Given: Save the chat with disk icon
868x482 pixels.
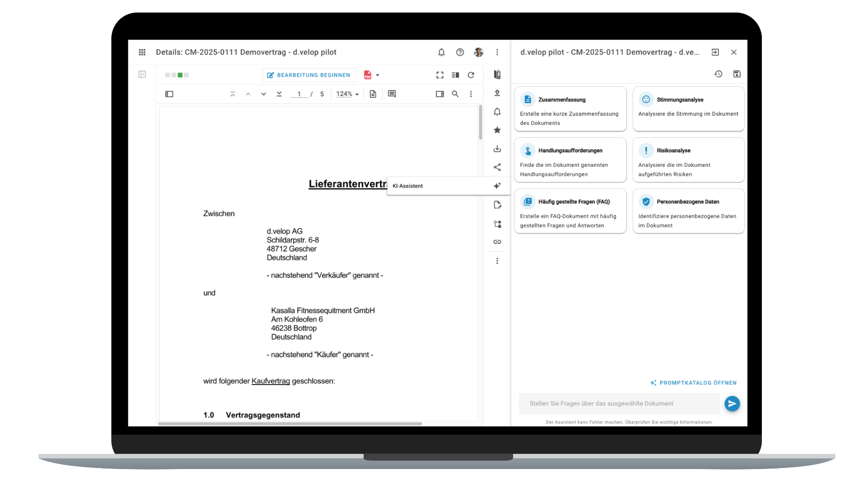Looking at the screenshot, I should point(737,74).
